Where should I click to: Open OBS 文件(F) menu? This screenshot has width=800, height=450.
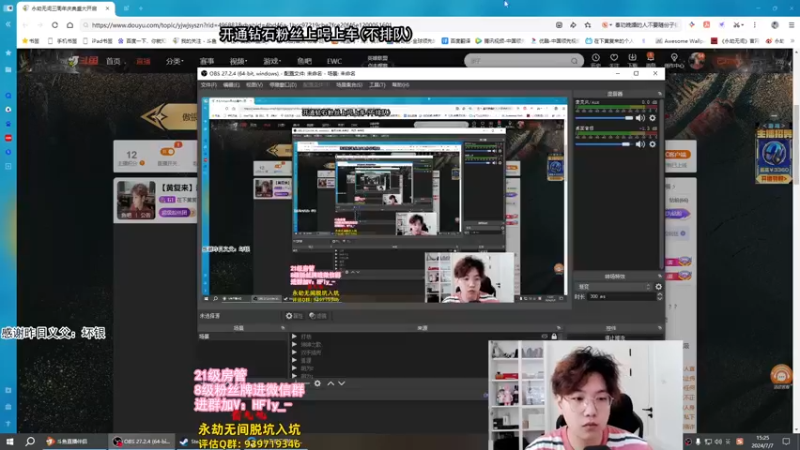click(209, 85)
